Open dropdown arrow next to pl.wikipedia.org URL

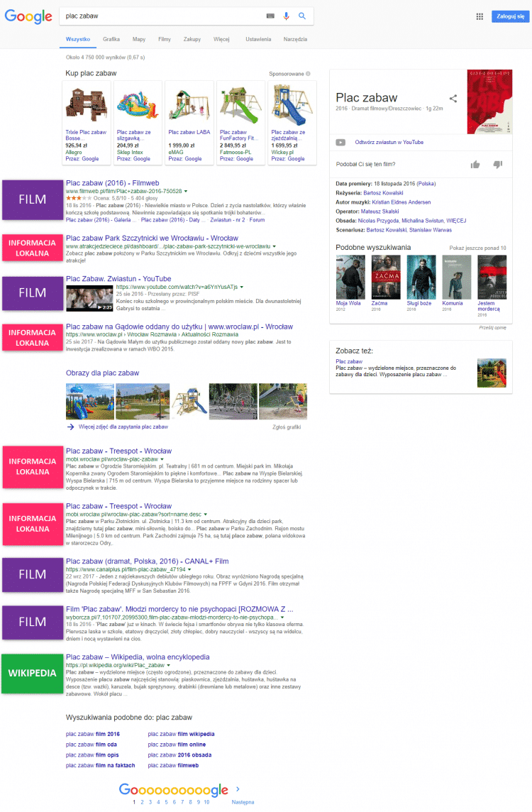[x=169, y=666]
